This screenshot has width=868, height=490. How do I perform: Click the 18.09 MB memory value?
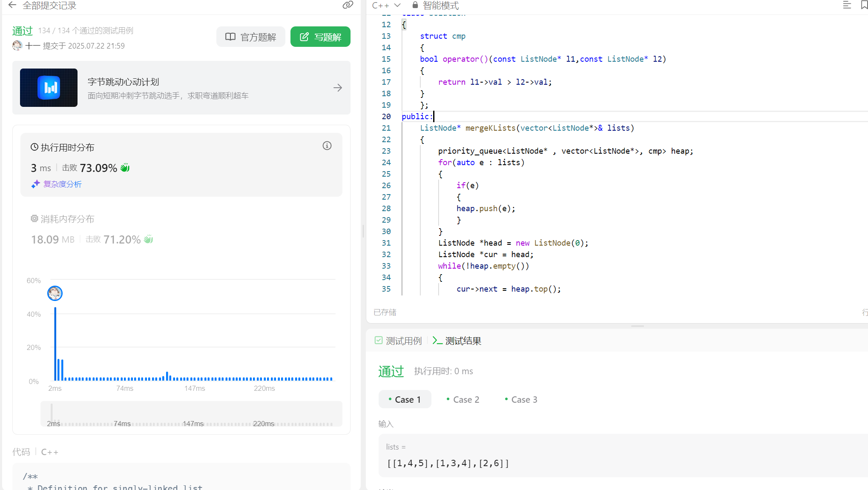tap(53, 240)
